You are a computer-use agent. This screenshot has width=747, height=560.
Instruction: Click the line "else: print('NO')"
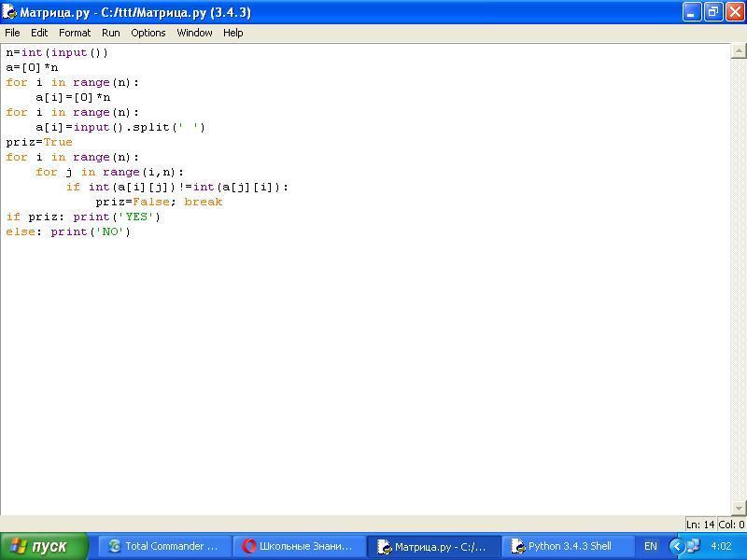point(68,231)
